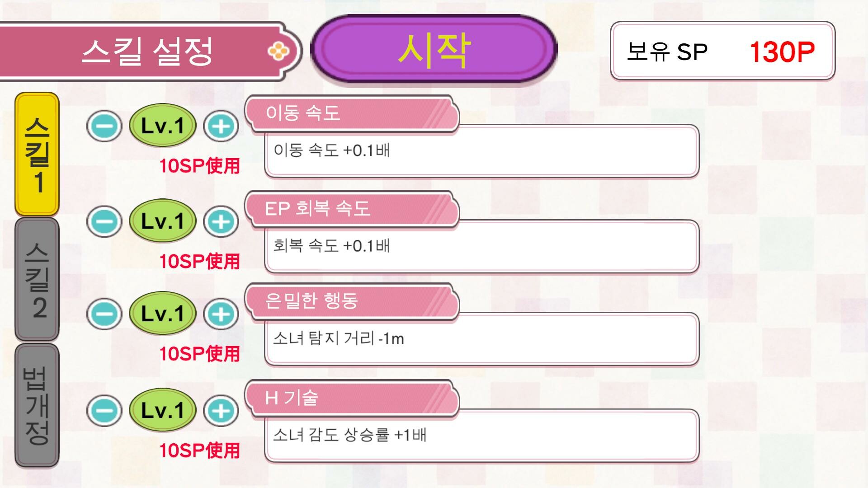The height and width of the screenshot is (488, 868).
Task: Click the 소녀 감도 상승률 description box
Action: 481,435
